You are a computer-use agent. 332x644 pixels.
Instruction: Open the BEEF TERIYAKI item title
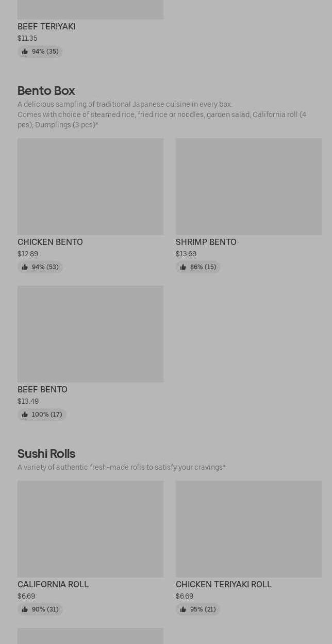click(46, 26)
